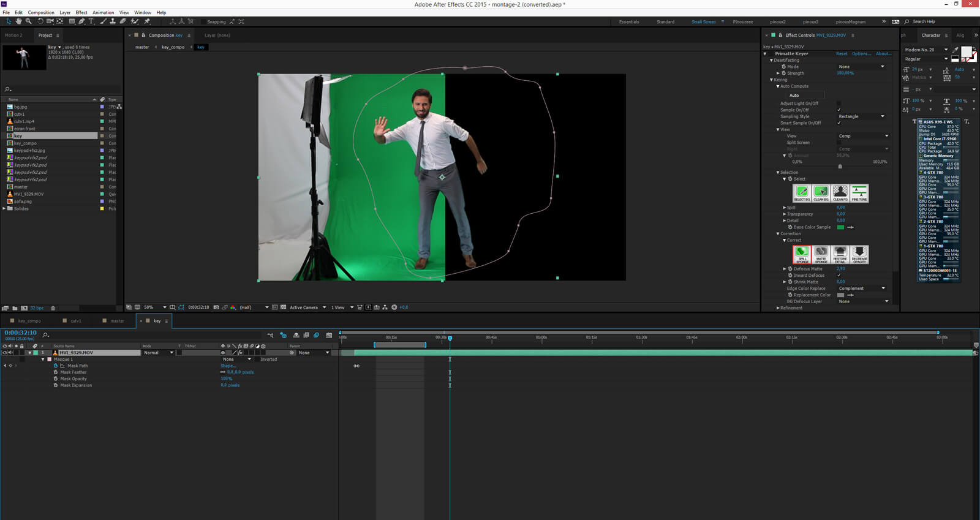Viewport: 980px width, 520px height.
Task: Select the Zoom magnifier tool
Action: pyautogui.click(x=28, y=21)
